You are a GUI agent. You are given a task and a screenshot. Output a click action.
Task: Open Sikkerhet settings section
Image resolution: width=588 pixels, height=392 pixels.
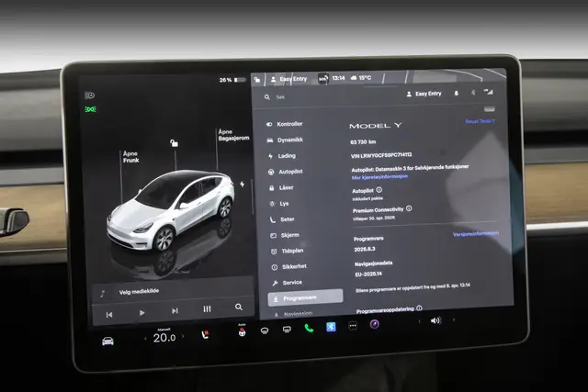[x=288, y=267]
